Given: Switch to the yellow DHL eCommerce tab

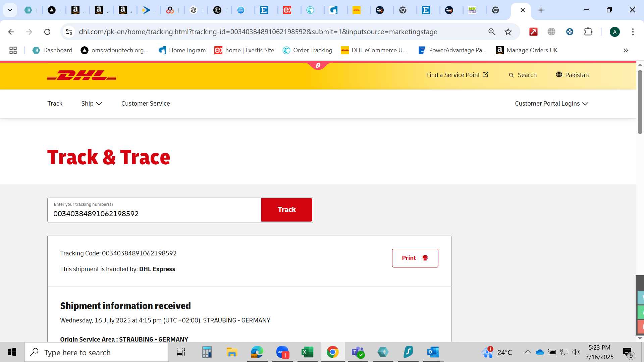Looking at the screenshot, I should click(357, 10).
